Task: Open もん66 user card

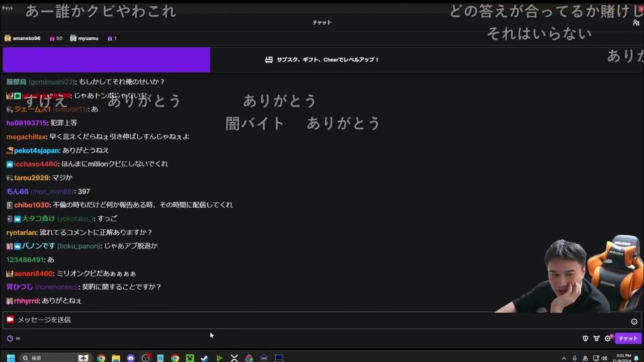Action: pyautogui.click(x=17, y=192)
